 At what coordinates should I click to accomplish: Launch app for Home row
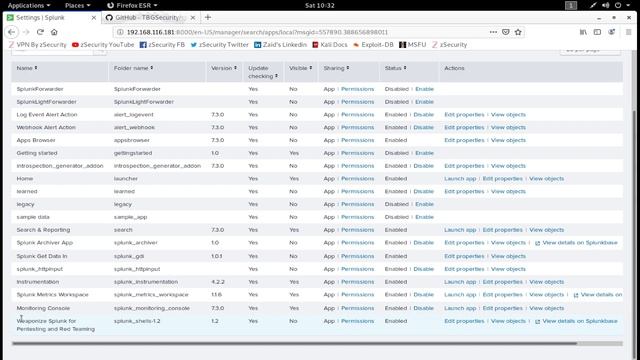(x=460, y=179)
